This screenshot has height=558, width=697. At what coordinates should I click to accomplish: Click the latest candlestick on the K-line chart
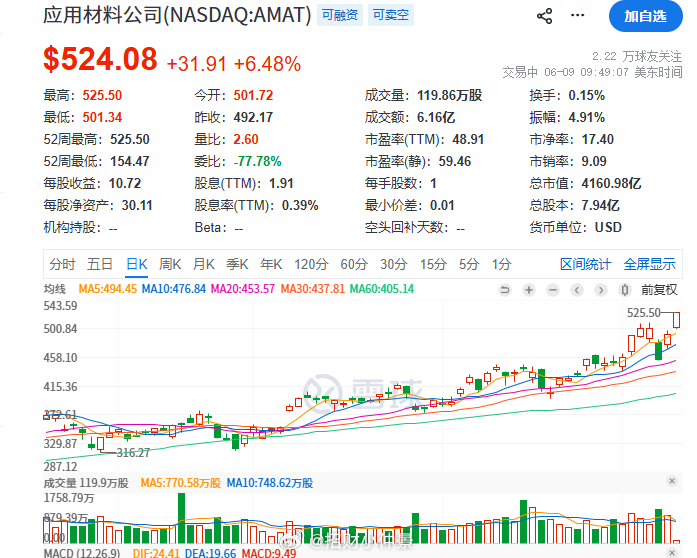(677, 320)
